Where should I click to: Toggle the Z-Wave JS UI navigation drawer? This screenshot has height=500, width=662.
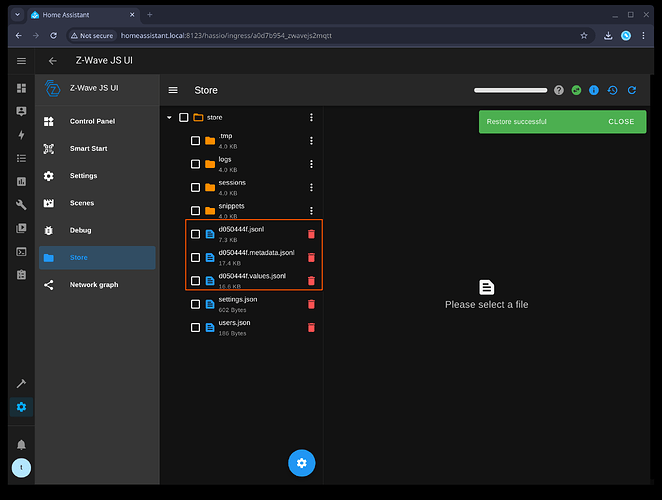[x=173, y=90]
